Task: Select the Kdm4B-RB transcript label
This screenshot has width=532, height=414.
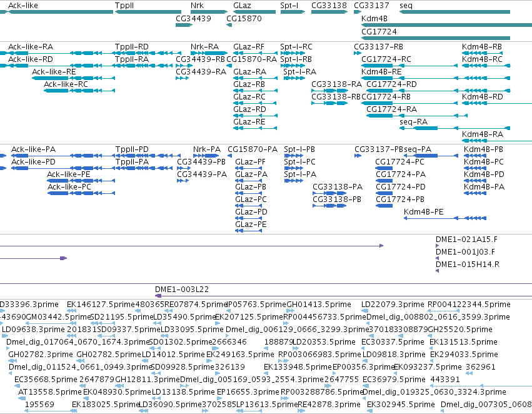Action: coord(482,47)
